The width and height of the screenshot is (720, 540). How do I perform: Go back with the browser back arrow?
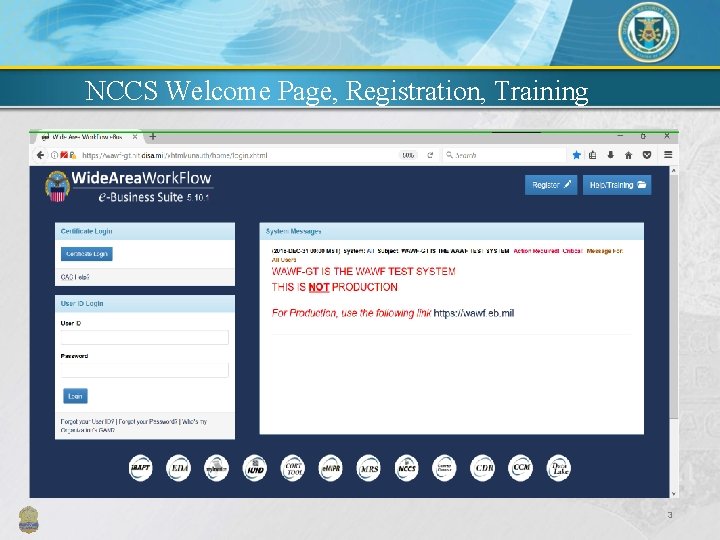(x=40, y=155)
